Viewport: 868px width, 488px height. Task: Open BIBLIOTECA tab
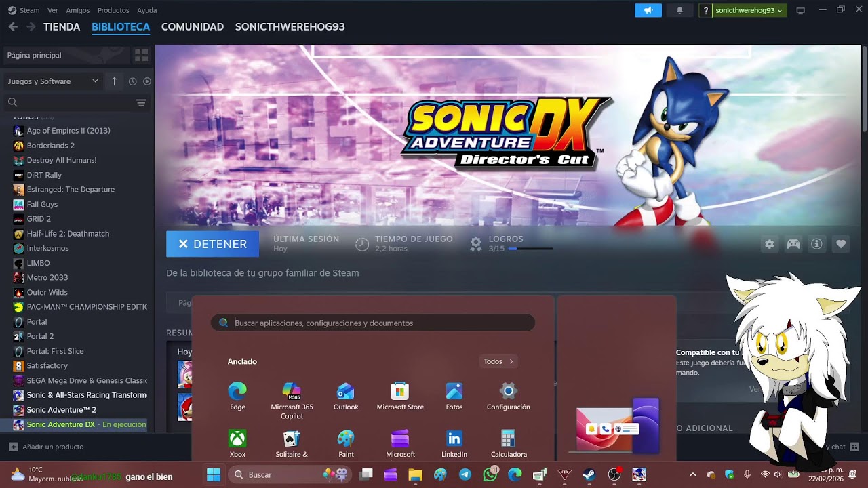click(121, 27)
